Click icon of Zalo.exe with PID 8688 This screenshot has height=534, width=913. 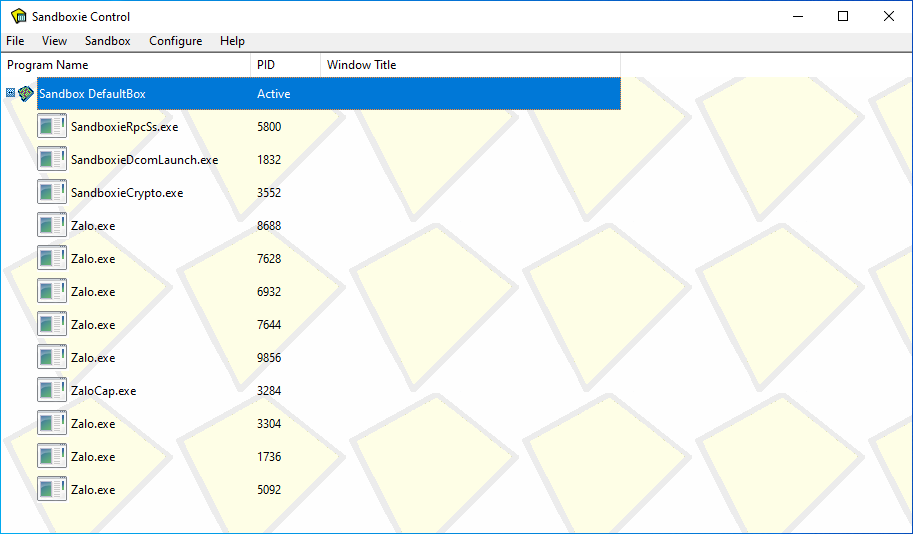click(52, 226)
